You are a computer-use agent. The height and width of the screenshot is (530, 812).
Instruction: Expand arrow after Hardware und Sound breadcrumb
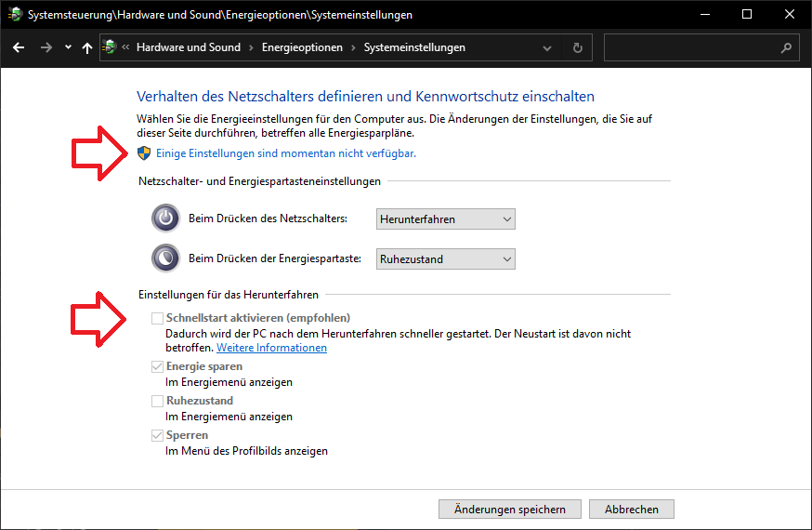251,47
